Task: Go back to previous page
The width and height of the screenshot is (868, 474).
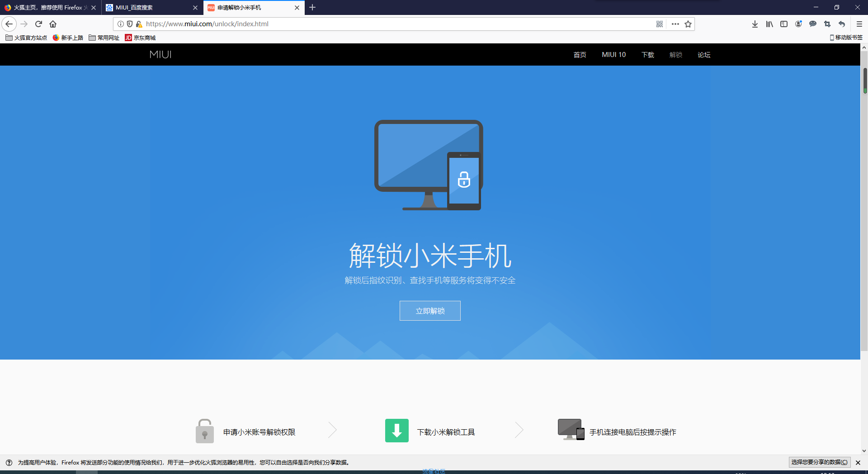Action: [x=9, y=24]
